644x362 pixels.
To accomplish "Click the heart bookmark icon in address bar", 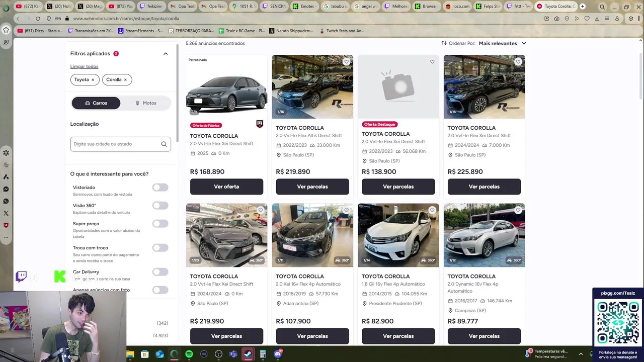I will 587,19.
